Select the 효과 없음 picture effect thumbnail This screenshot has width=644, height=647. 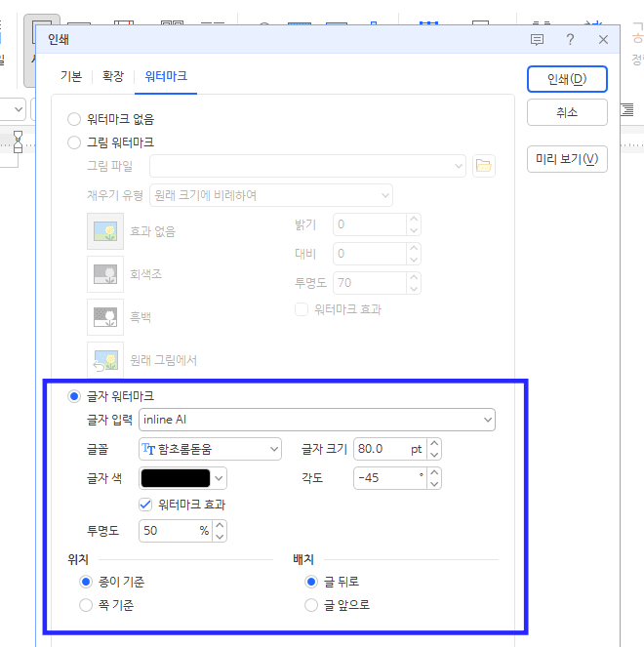[105, 231]
